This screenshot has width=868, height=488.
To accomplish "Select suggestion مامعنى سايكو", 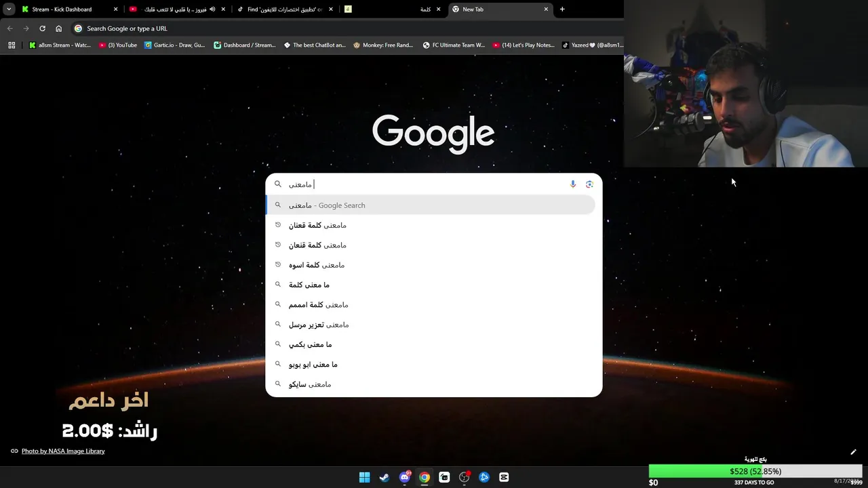I will coord(431,384).
